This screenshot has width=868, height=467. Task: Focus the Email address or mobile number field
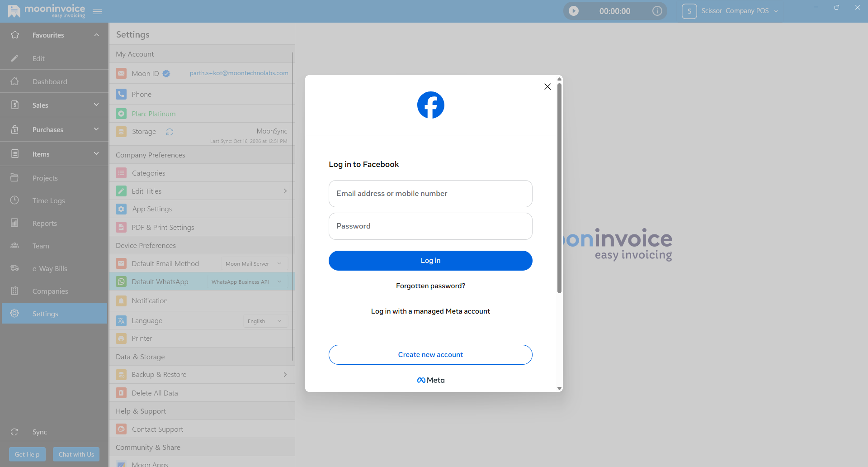click(430, 194)
